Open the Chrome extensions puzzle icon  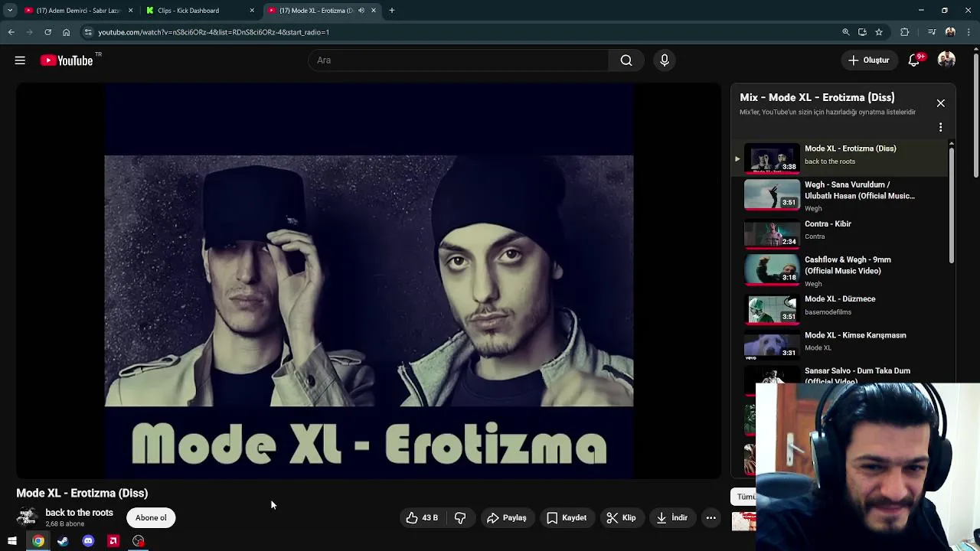905,32
